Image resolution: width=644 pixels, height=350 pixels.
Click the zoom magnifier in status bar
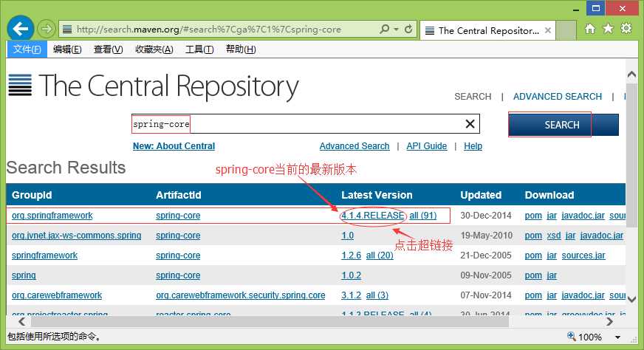(x=572, y=337)
